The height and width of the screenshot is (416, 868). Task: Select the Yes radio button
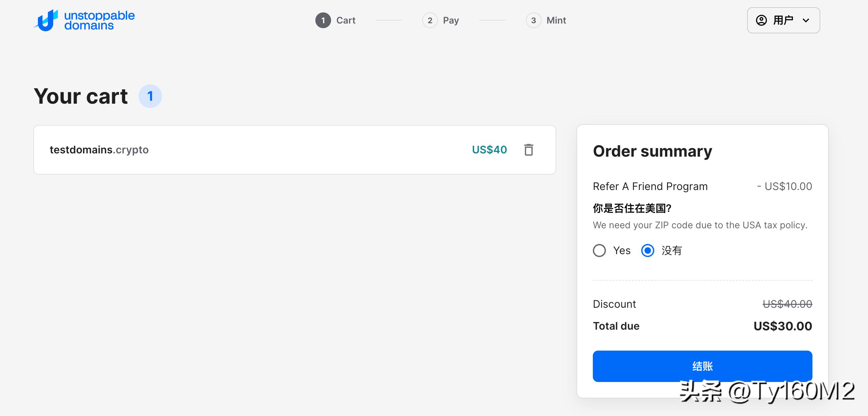click(599, 251)
